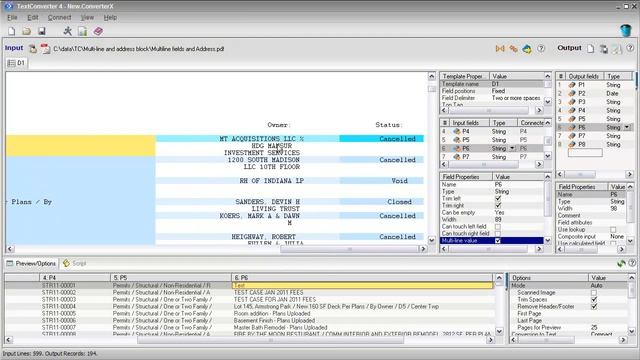This screenshot has width=640, height=360.
Task: Click the recycle bin icon at top right
Action: tap(625, 30)
